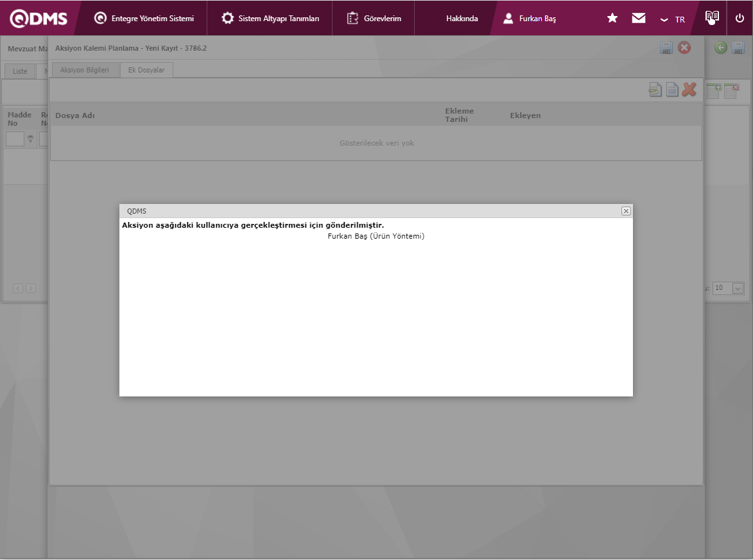753x560 pixels.
Task: Click the add new file icon
Action: [x=672, y=90]
